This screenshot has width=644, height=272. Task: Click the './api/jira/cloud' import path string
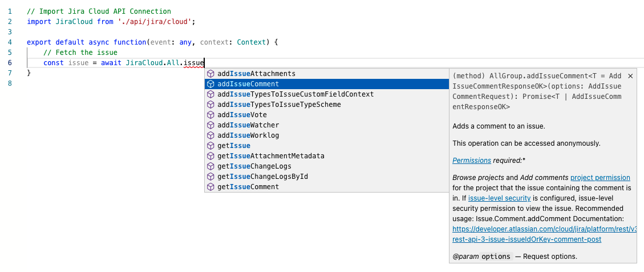[155, 22]
